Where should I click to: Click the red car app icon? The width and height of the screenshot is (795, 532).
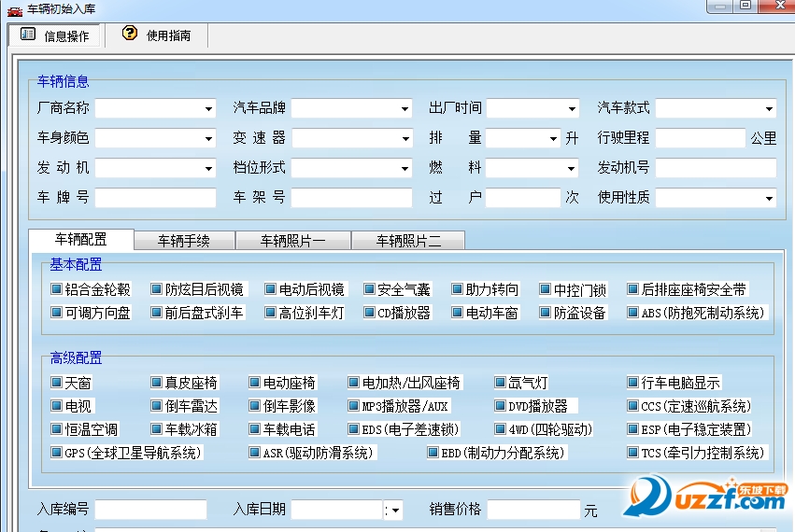[15, 9]
